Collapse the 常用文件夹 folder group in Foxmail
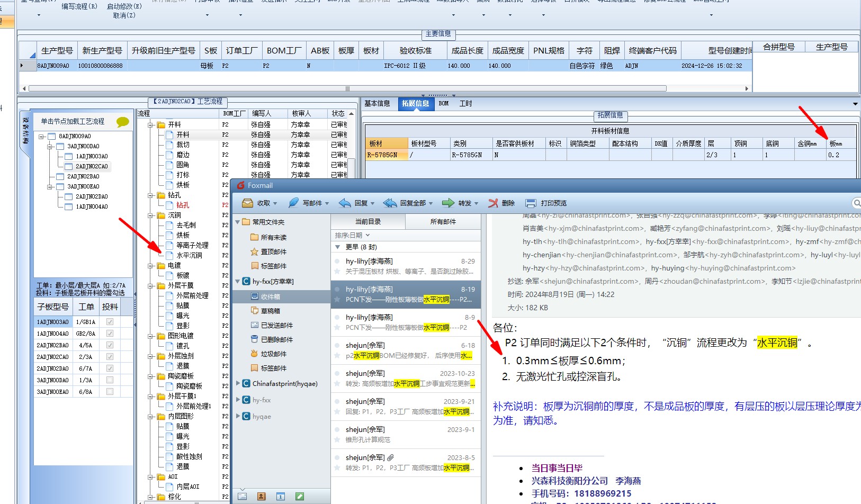 click(238, 222)
